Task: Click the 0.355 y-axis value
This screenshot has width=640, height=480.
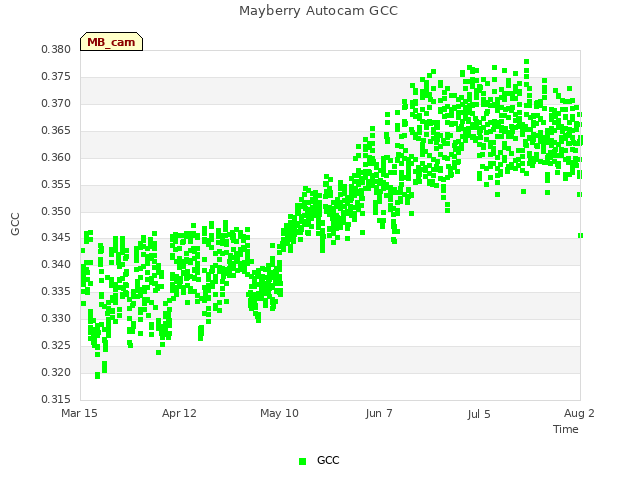Action: point(56,184)
